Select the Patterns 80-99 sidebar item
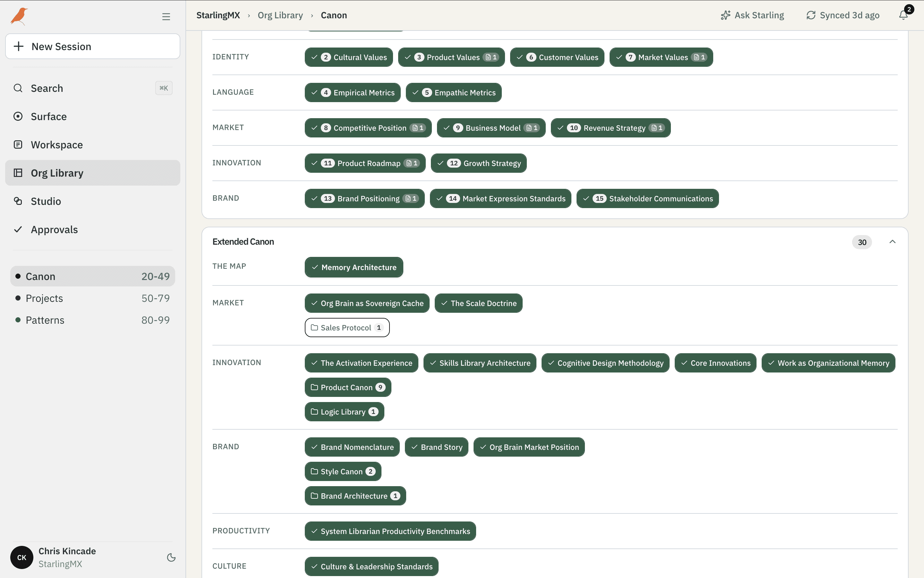The image size is (924, 578). [x=93, y=320]
